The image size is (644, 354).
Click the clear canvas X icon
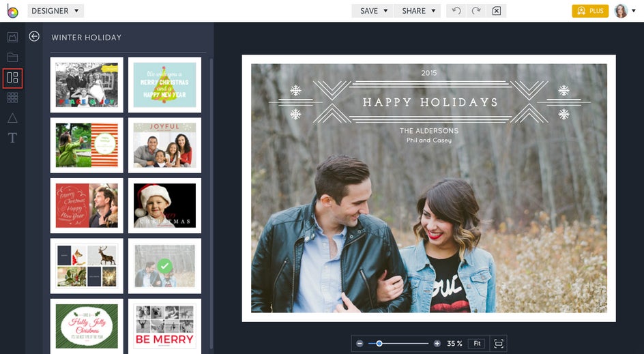click(497, 11)
